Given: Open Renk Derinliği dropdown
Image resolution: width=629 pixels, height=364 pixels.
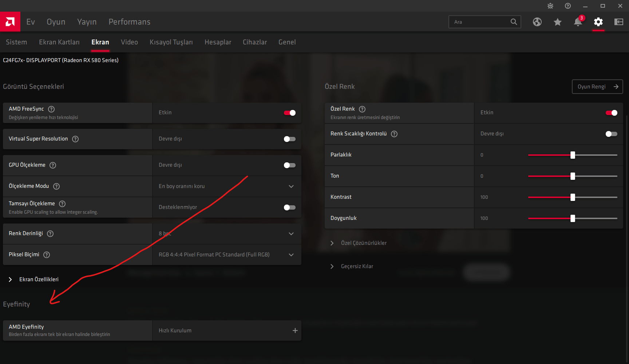Looking at the screenshot, I should [227, 234].
